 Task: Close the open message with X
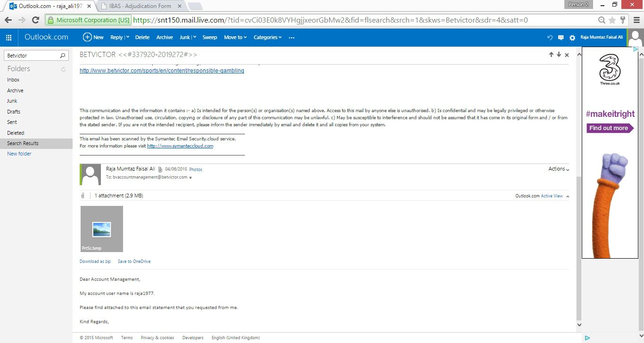click(x=567, y=55)
